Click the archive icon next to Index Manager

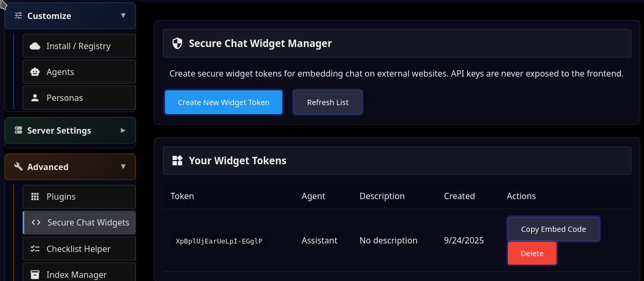[35, 275]
